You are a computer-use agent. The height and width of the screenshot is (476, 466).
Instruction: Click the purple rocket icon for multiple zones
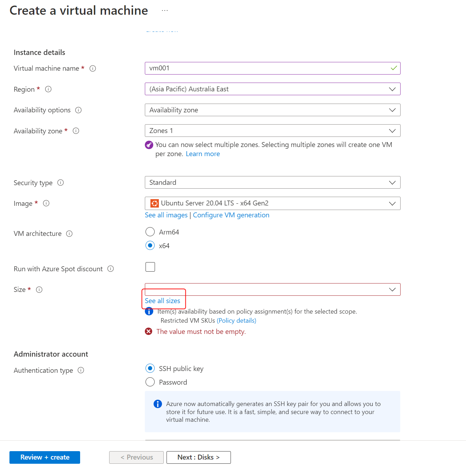pos(149,145)
